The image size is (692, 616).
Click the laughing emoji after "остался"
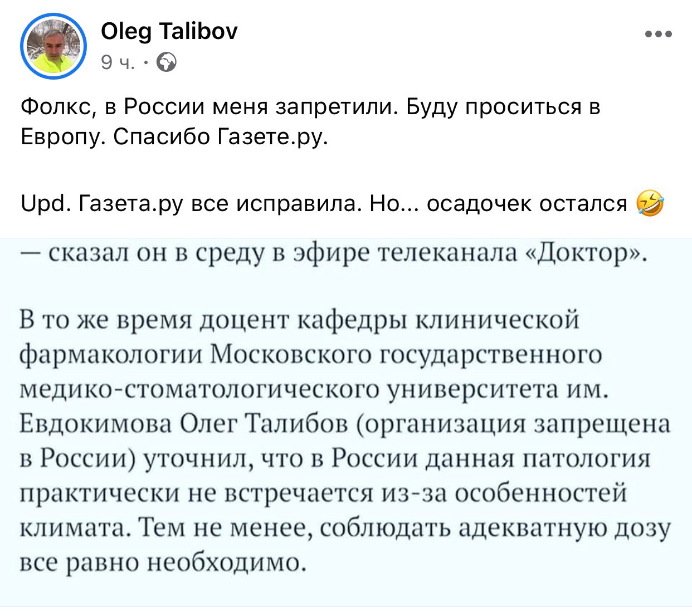[x=650, y=204]
